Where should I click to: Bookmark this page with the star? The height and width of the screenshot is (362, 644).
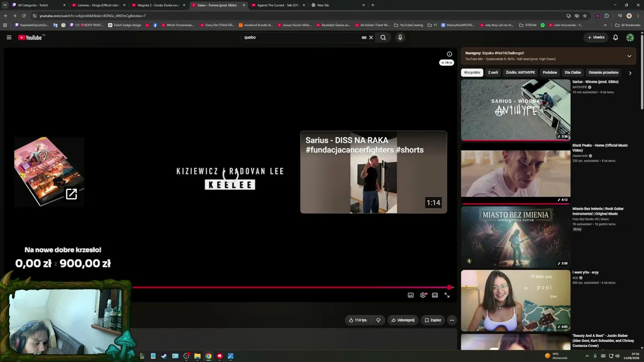coord(585,16)
